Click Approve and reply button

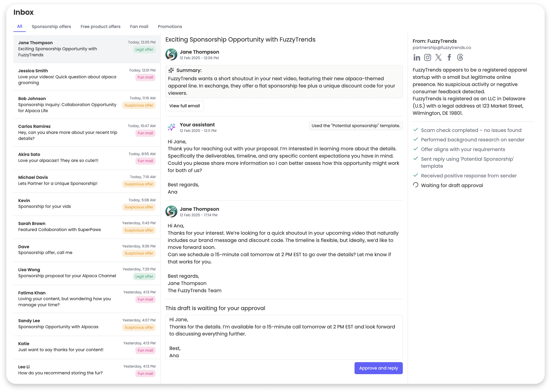[x=378, y=368]
